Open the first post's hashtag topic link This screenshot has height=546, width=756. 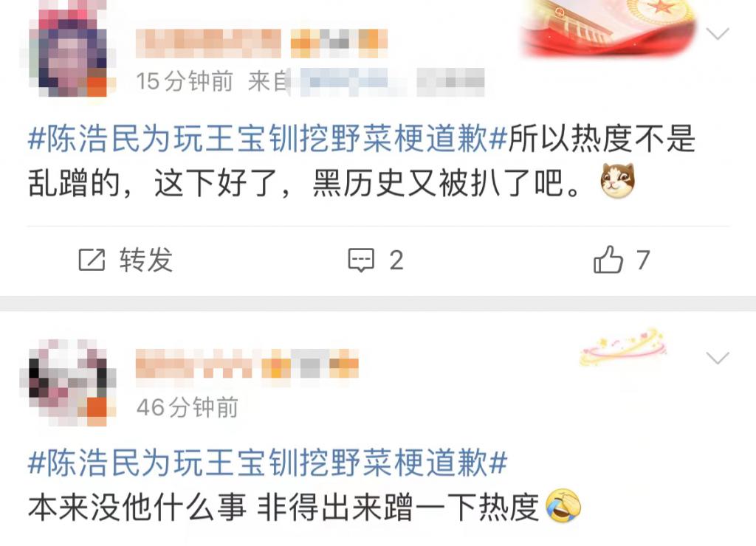[x=267, y=139]
